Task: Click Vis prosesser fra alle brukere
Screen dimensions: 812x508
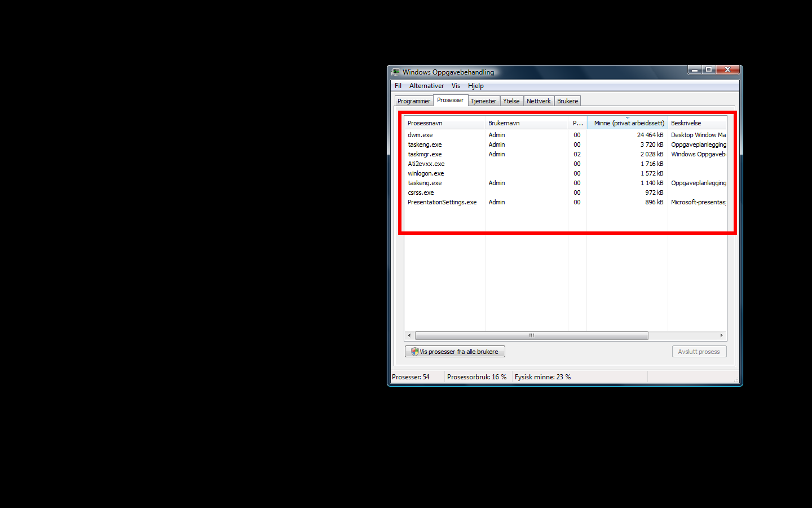Action: pyautogui.click(x=454, y=352)
